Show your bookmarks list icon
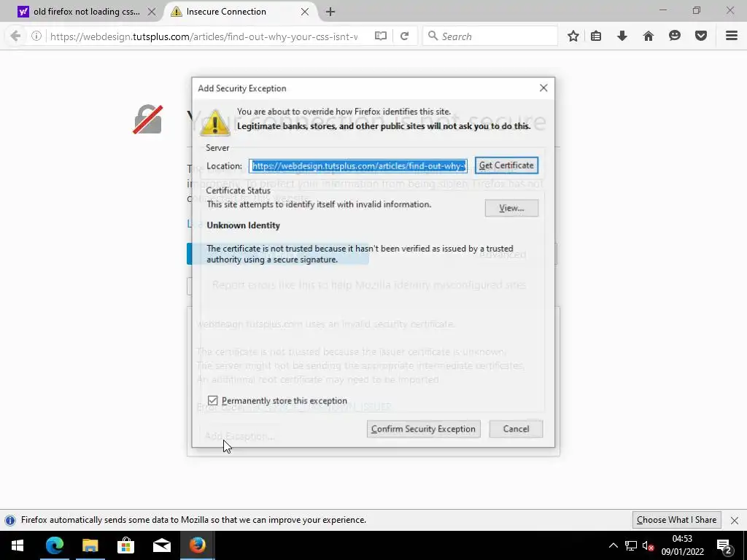 (596, 36)
